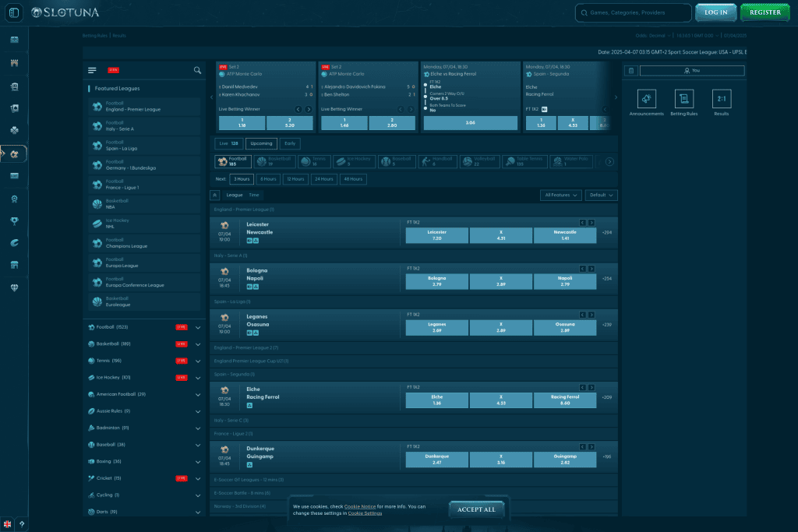Focus the Games, Categories, Providers search field
The width and height of the screenshot is (798, 532).
coord(633,12)
